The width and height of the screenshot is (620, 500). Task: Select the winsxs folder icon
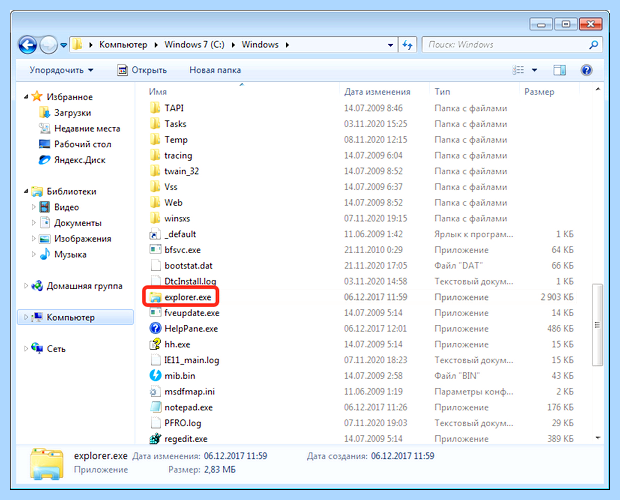155,218
